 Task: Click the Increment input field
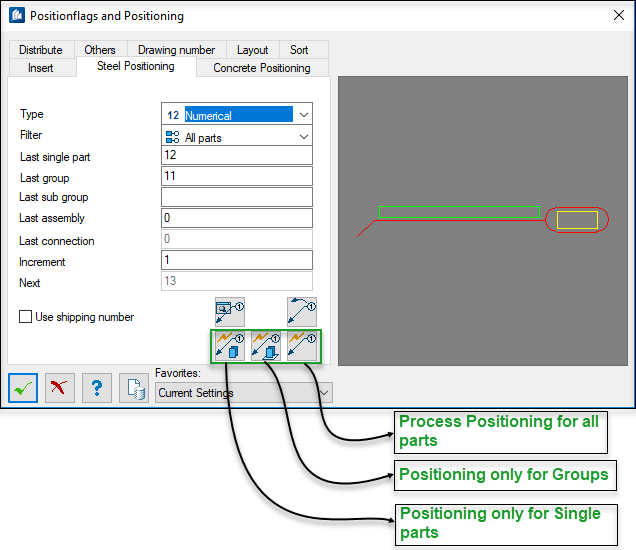tap(237, 260)
